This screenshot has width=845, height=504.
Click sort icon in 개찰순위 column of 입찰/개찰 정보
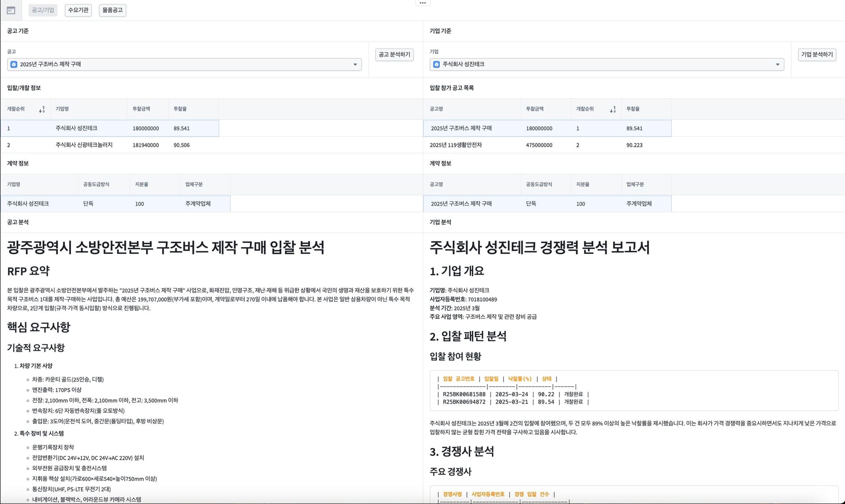[42, 109]
